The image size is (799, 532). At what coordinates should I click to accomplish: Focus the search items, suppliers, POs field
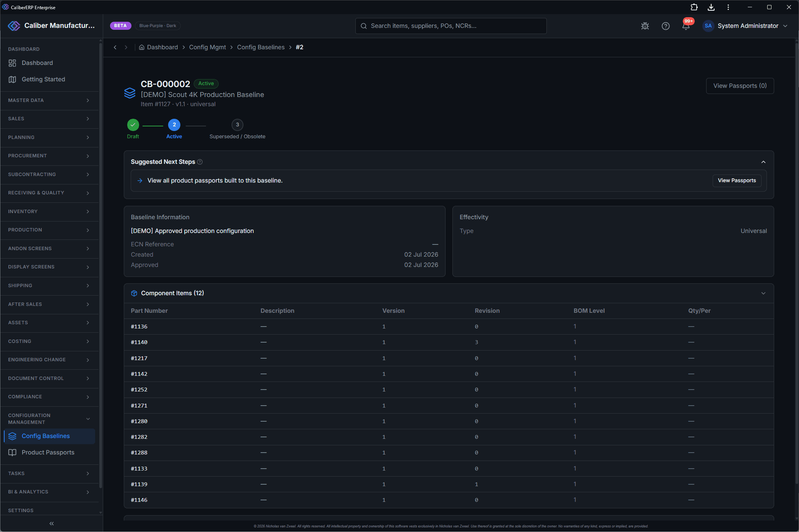click(451, 26)
